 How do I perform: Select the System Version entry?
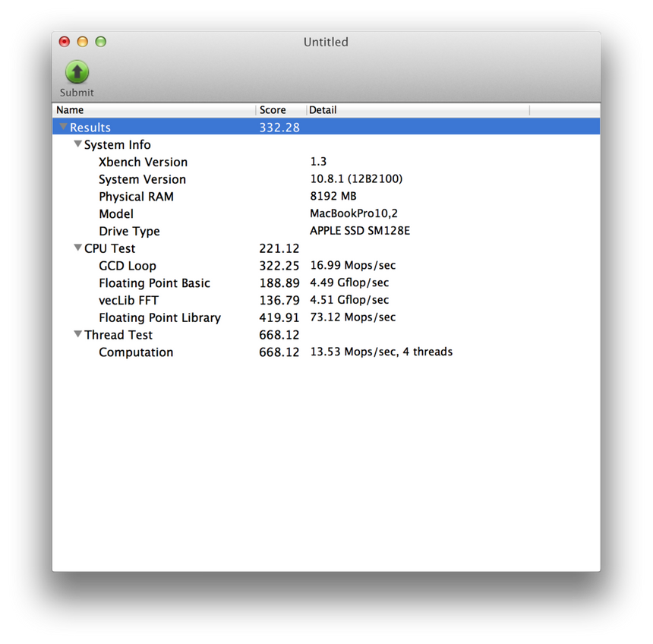pyautogui.click(x=142, y=179)
